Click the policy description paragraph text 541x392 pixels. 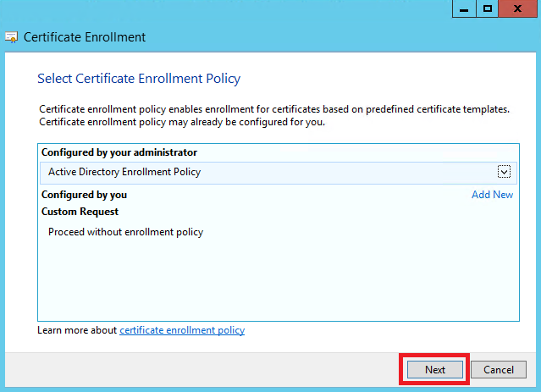point(274,116)
